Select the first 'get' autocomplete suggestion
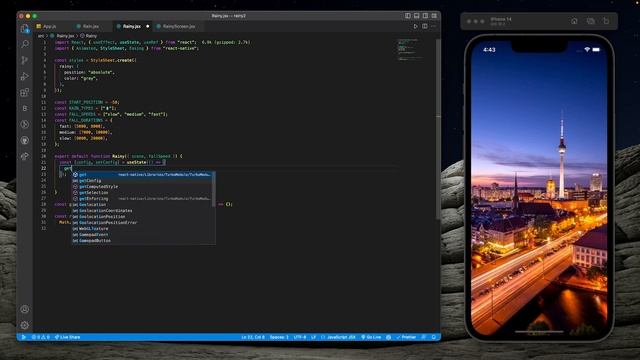The height and width of the screenshot is (360, 640). [x=142, y=175]
